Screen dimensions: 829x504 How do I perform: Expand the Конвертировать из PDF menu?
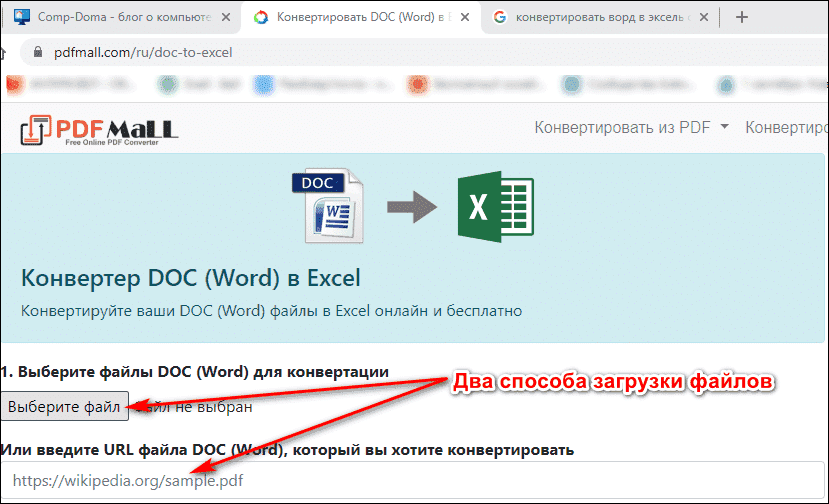[631, 127]
